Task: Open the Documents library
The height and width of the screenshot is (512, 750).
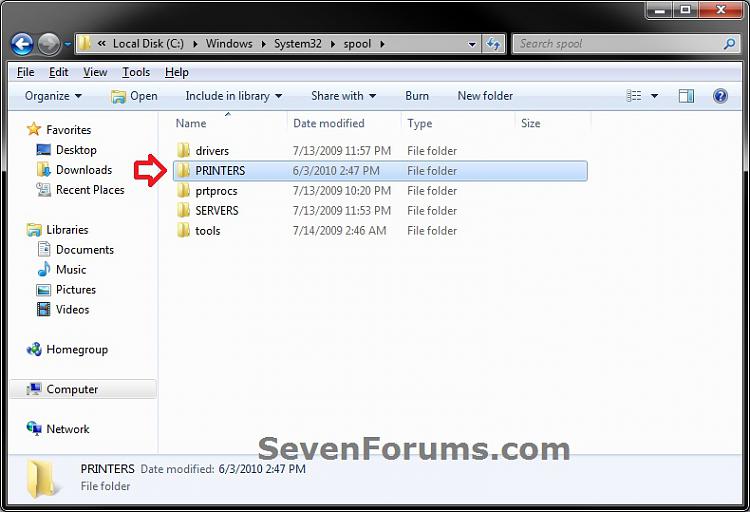Action: pos(85,250)
